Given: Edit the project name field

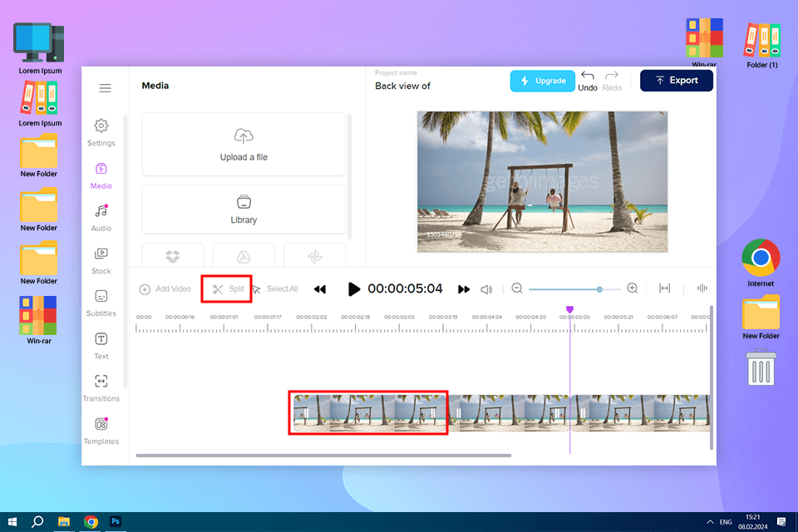Looking at the screenshot, I should [402, 86].
